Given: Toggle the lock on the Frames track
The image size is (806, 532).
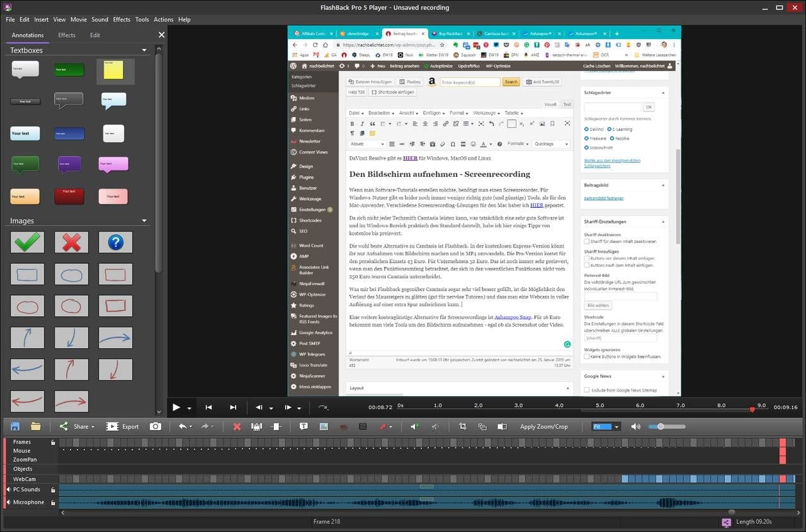Looking at the screenshot, I should click(x=53, y=443).
